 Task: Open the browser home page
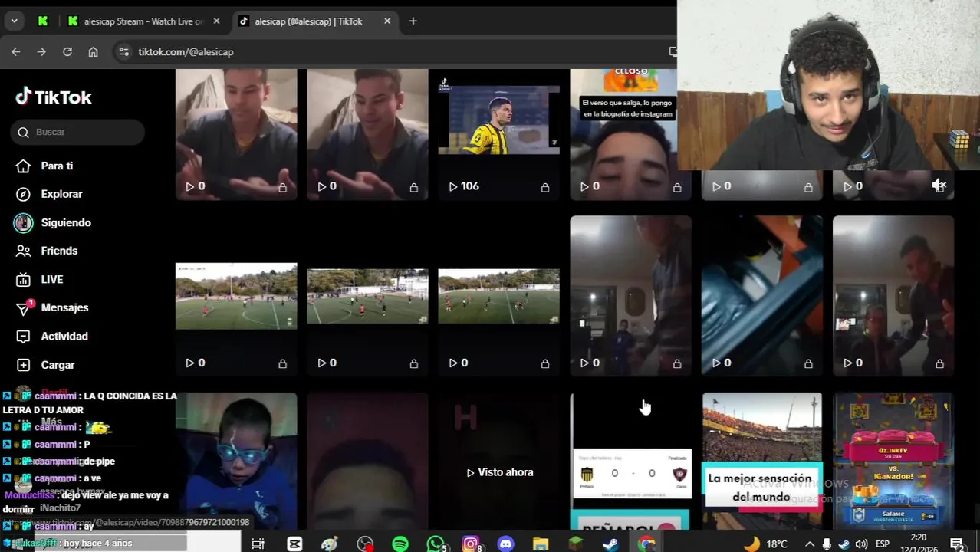93,51
